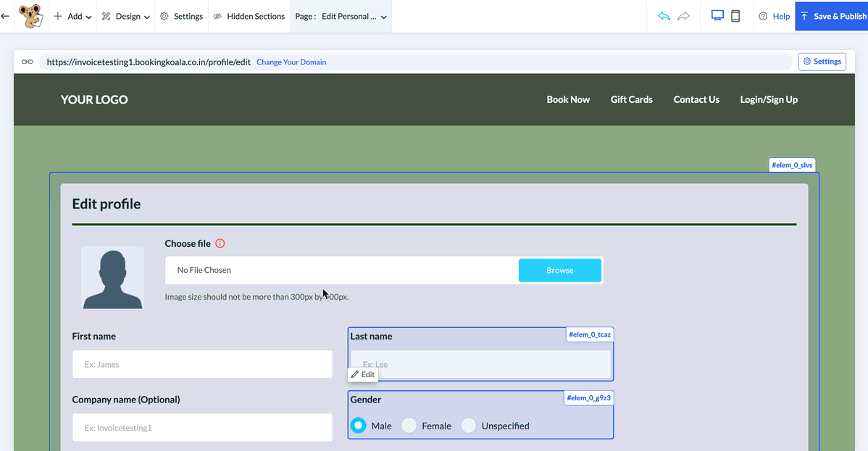The height and width of the screenshot is (451, 868).
Task: Click the BookingKoala koala logo
Action: click(30, 16)
